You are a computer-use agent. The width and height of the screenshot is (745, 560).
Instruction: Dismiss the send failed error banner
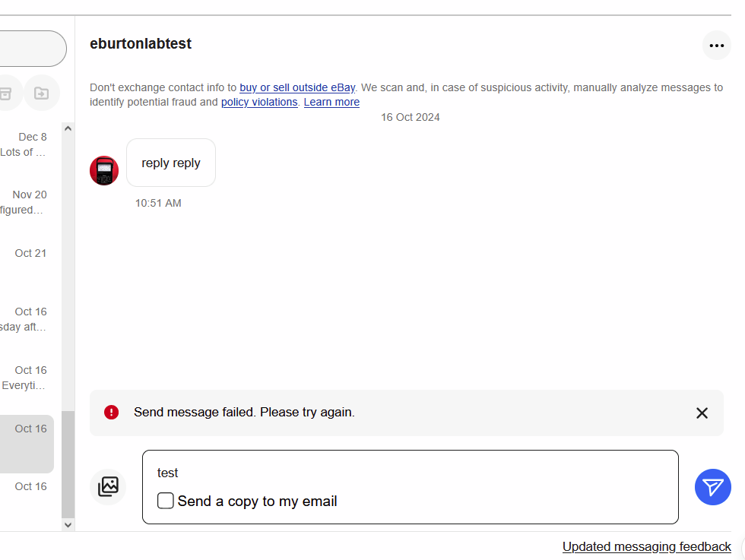(x=702, y=413)
